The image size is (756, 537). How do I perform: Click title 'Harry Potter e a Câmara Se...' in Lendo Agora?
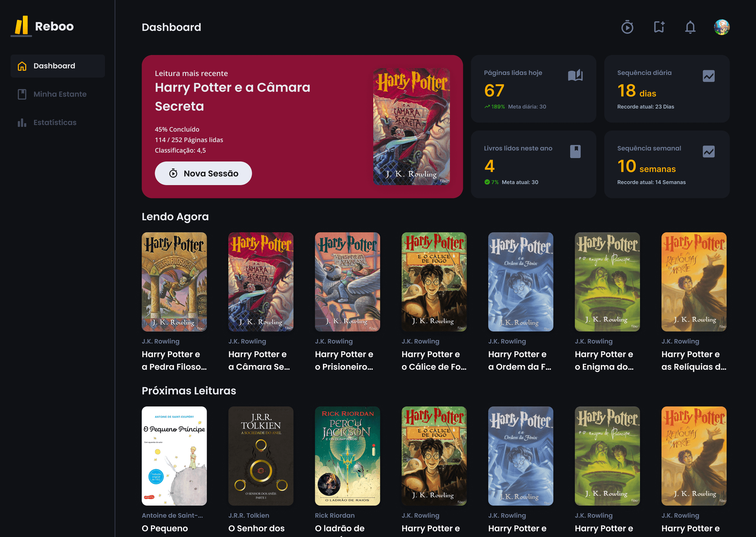(x=259, y=360)
